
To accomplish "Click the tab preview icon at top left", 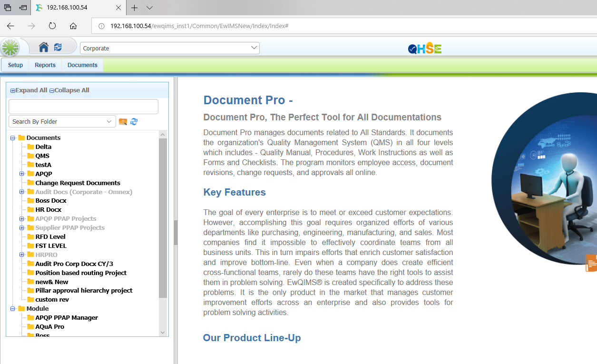I will [8, 8].
